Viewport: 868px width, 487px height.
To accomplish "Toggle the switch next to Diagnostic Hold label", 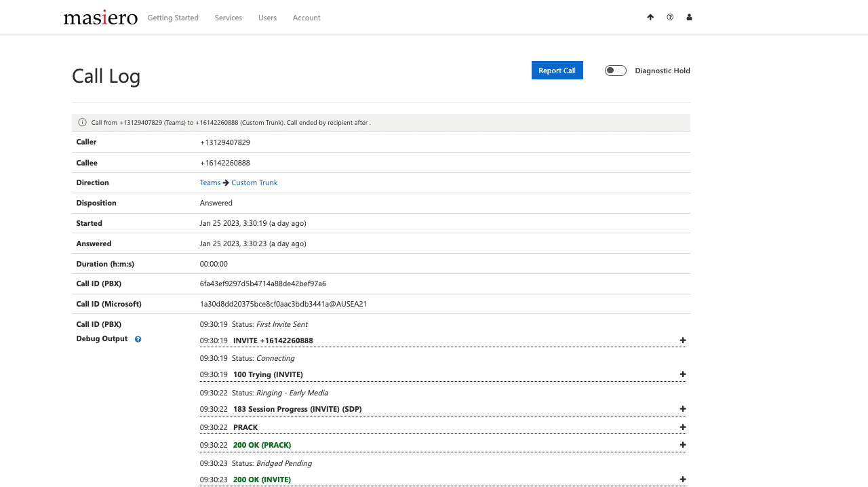I will click(x=615, y=70).
